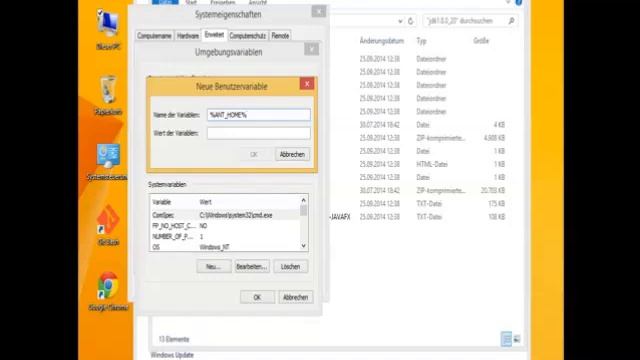640x360 pixels.
Task: Launch the Google Chrome desktop shortcut
Action: click(x=108, y=291)
